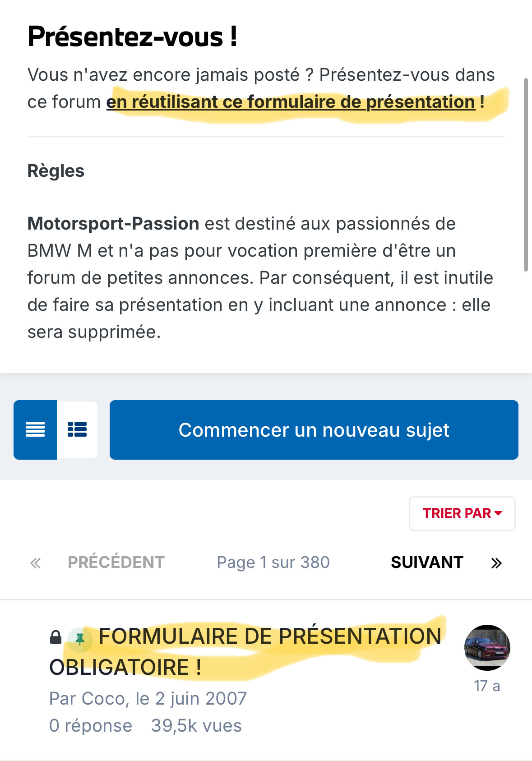Go to first page double-chevron icon
This screenshot has height=761, width=532.
tap(36, 563)
